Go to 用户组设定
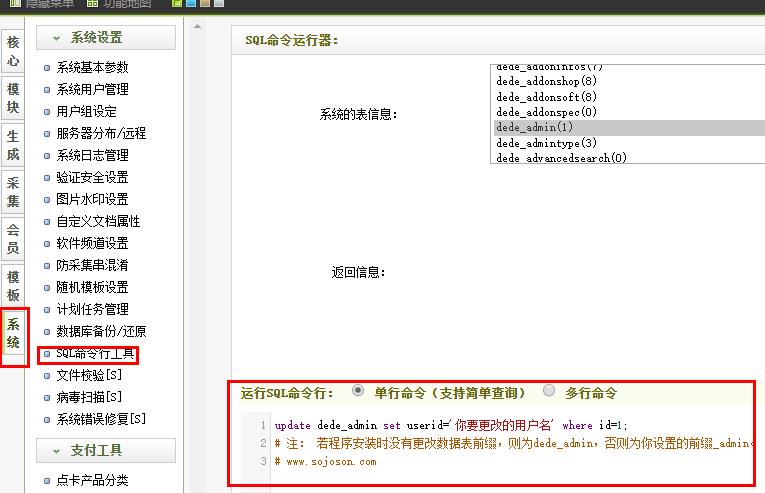 [86, 111]
